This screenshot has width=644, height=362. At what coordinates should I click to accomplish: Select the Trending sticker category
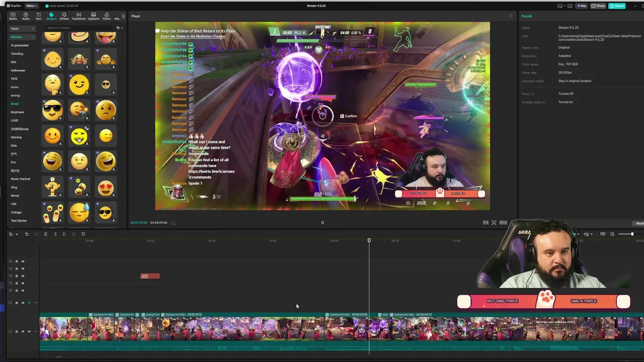pos(17,53)
